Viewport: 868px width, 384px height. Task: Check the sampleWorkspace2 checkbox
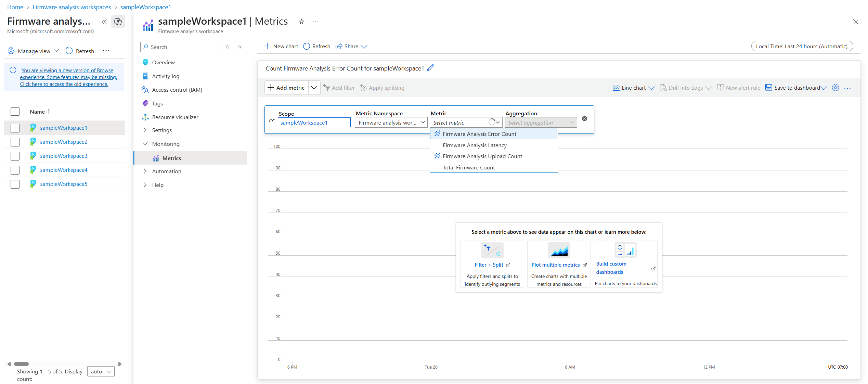(x=15, y=142)
